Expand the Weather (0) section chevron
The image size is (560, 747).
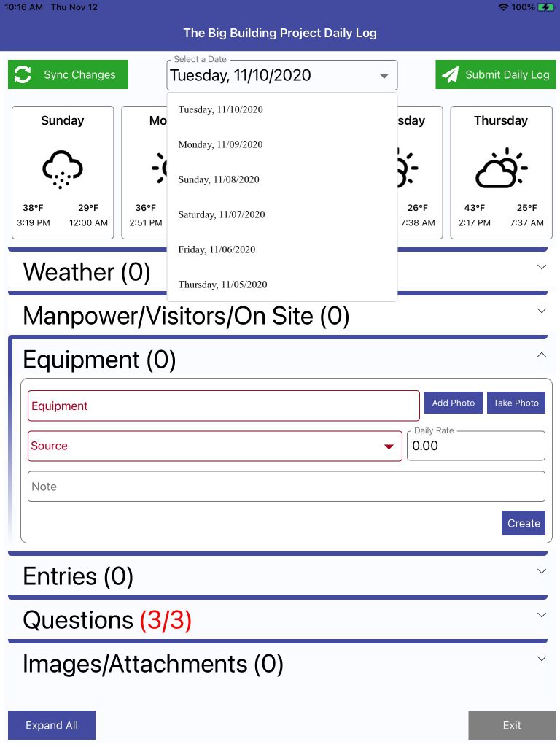[x=542, y=267]
